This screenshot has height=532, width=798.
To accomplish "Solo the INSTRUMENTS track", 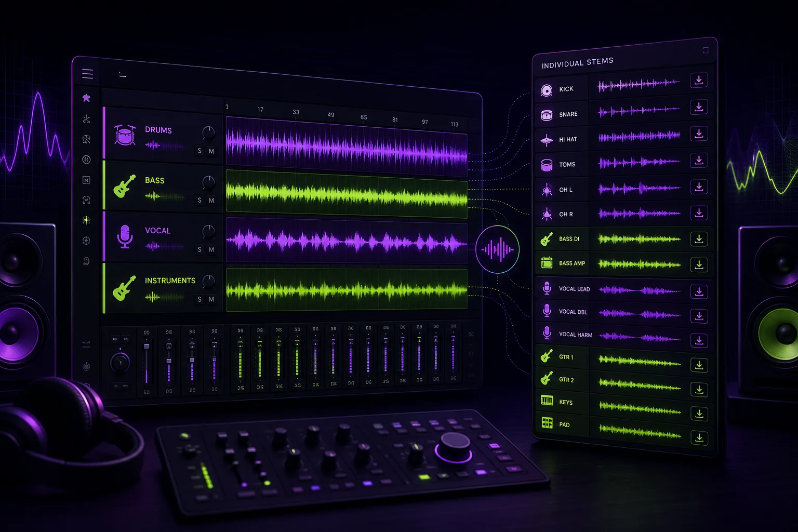I will tap(199, 300).
